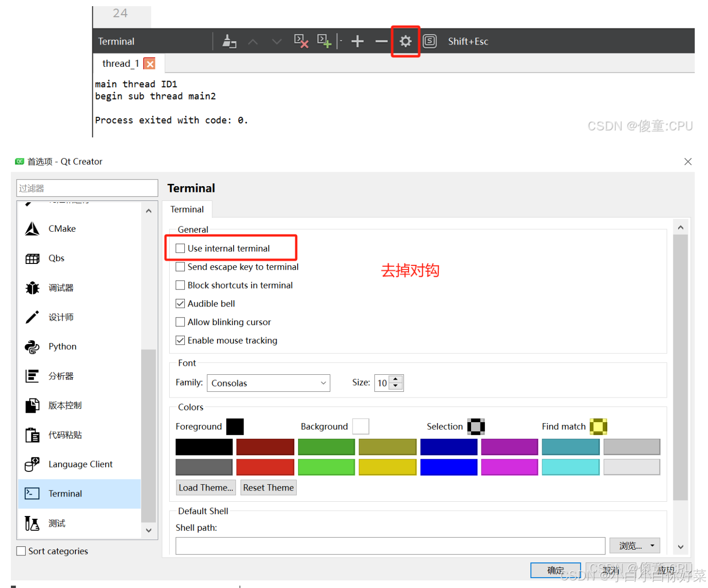Select the Terminal category in sidebar

click(x=79, y=494)
